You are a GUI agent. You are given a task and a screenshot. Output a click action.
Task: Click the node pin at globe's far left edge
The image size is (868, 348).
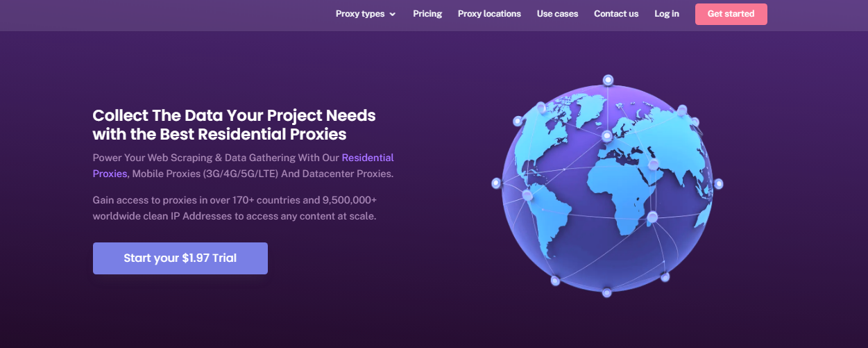tap(496, 183)
